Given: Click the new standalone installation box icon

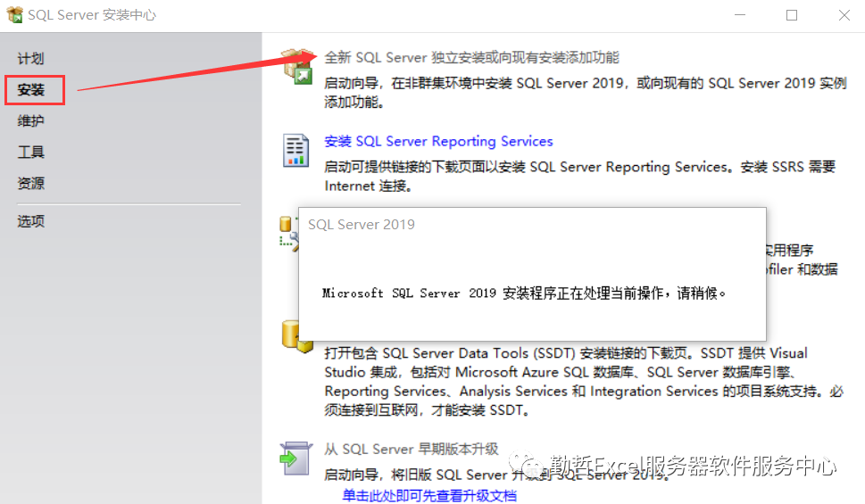Looking at the screenshot, I should [298, 66].
